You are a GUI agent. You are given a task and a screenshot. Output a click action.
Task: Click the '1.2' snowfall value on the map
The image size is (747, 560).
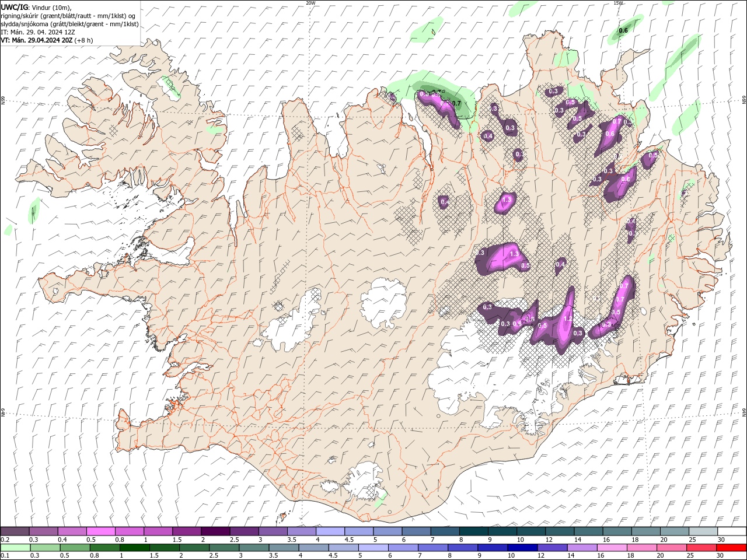(x=568, y=318)
